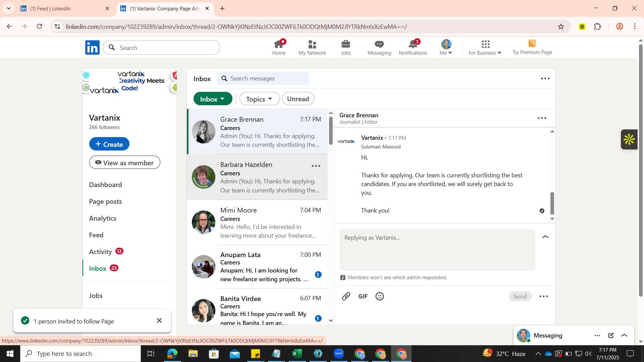Open the browser tab search dropdown
644x362 pixels.
coord(9,8)
